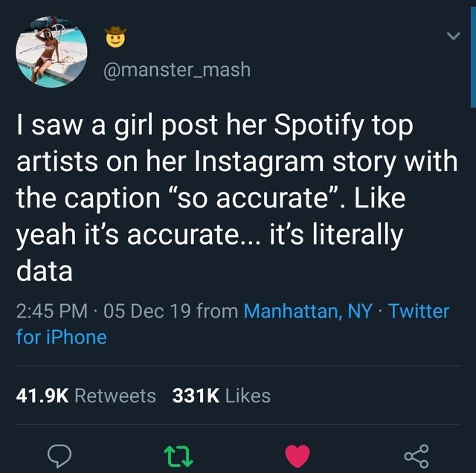View the 331K Likes list

tap(221, 396)
